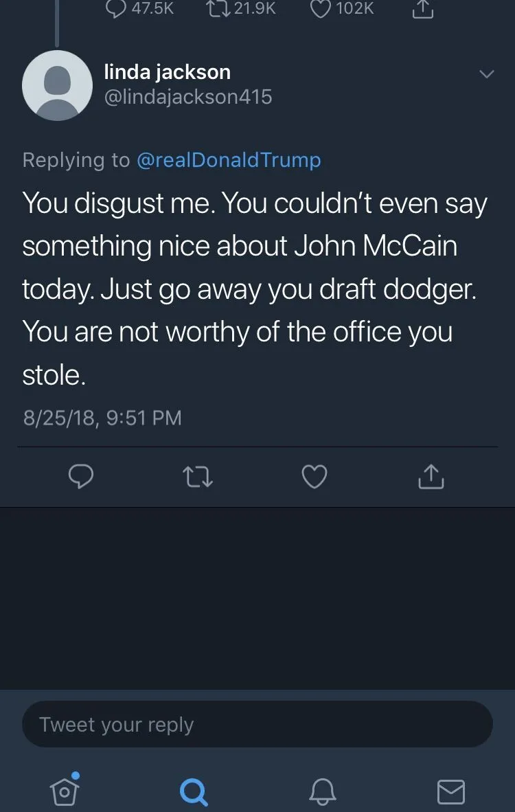Screen dimensions: 515x812
Task: Click the 8/25/18, 9:51 PM timestamp
Action: coord(102,417)
